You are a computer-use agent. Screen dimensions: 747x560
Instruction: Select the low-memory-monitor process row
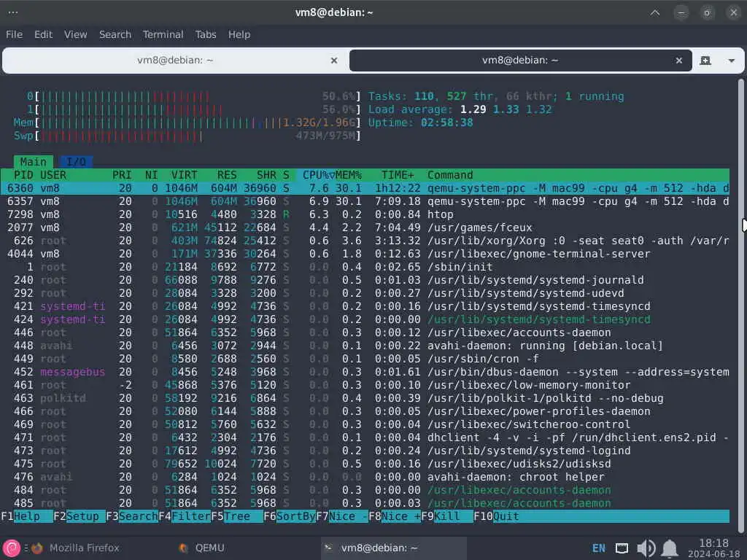365,385
